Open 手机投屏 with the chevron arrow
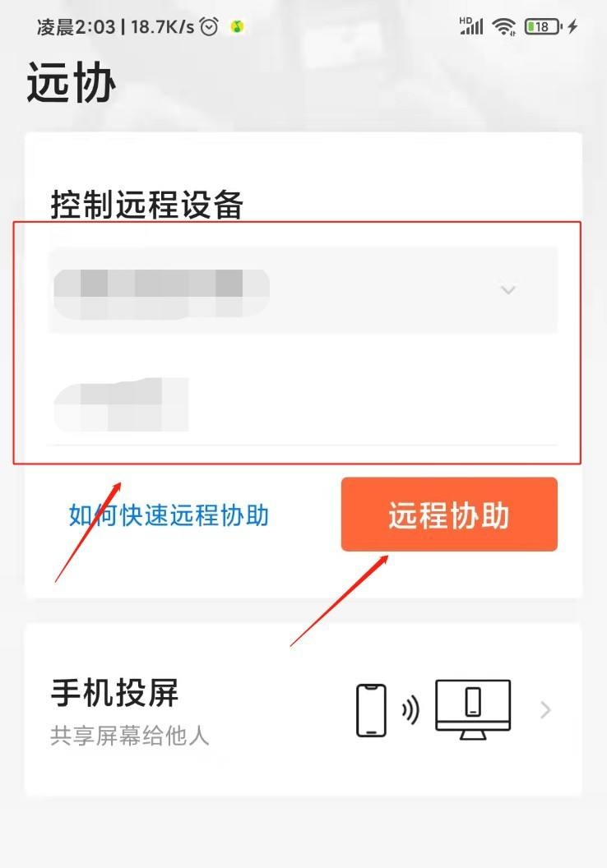The image size is (607, 868). pos(545,709)
